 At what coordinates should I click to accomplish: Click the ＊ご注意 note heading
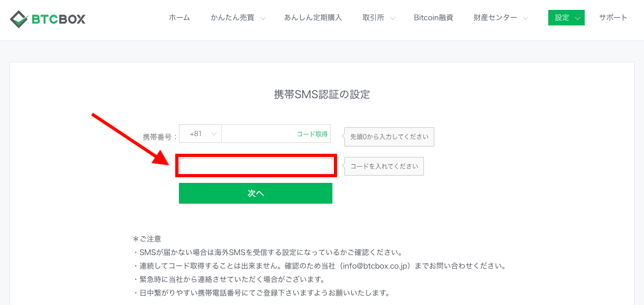coord(147,239)
